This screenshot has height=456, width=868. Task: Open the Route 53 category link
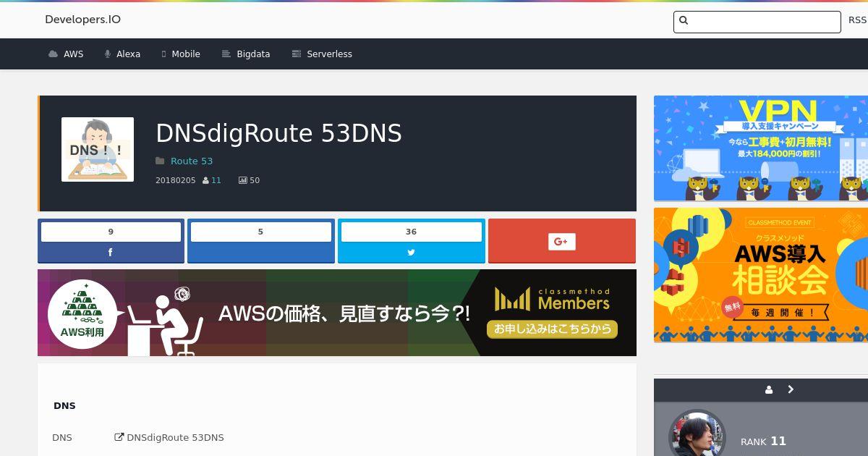tap(192, 161)
